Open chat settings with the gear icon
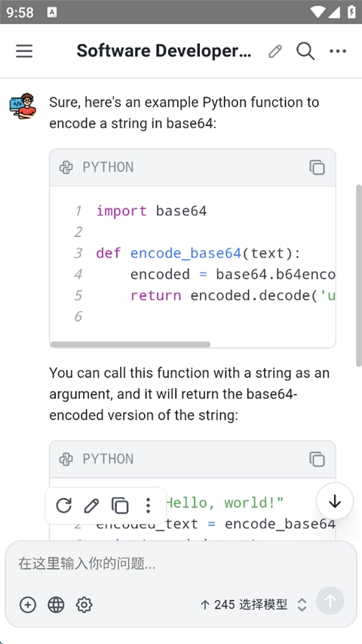This screenshot has height=644, width=362. (x=84, y=605)
